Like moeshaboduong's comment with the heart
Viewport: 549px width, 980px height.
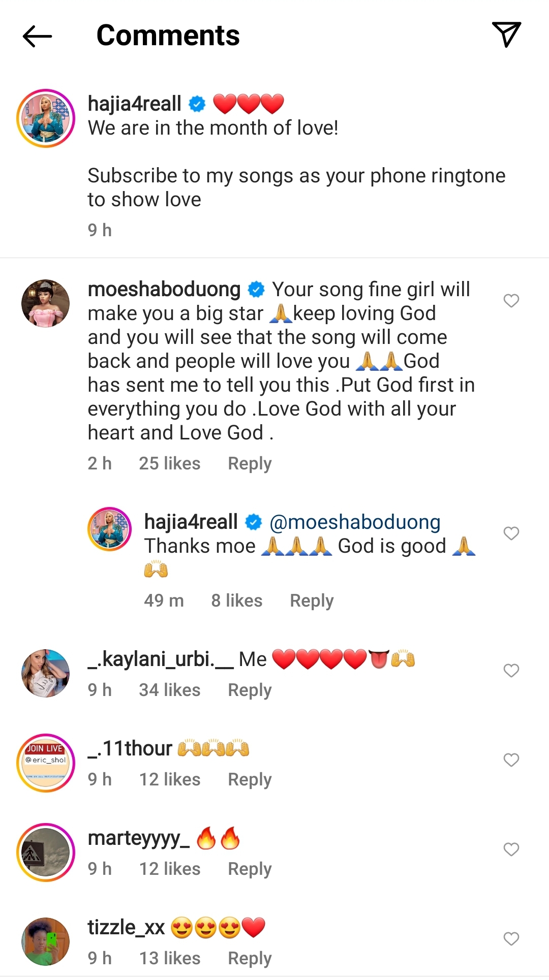pyautogui.click(x=511, y=301)
